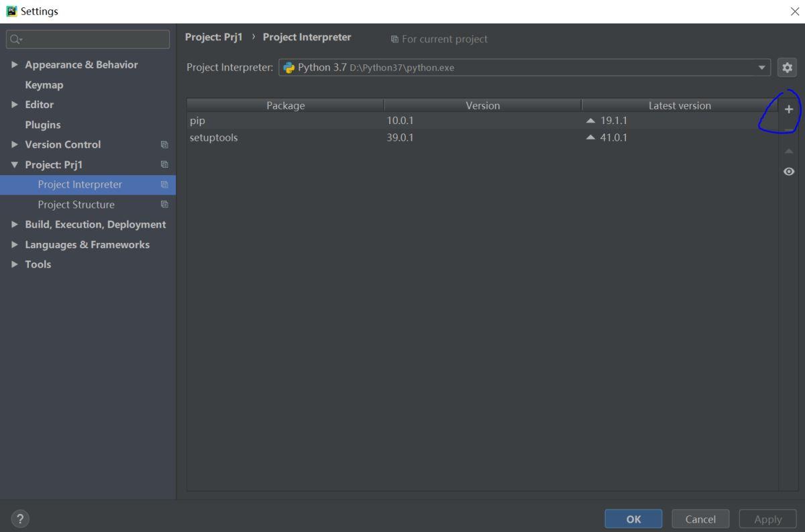Collapse the Project: Prj1 tree node
The height and width of the screenshot is (532, 805).
click(15, 165)
